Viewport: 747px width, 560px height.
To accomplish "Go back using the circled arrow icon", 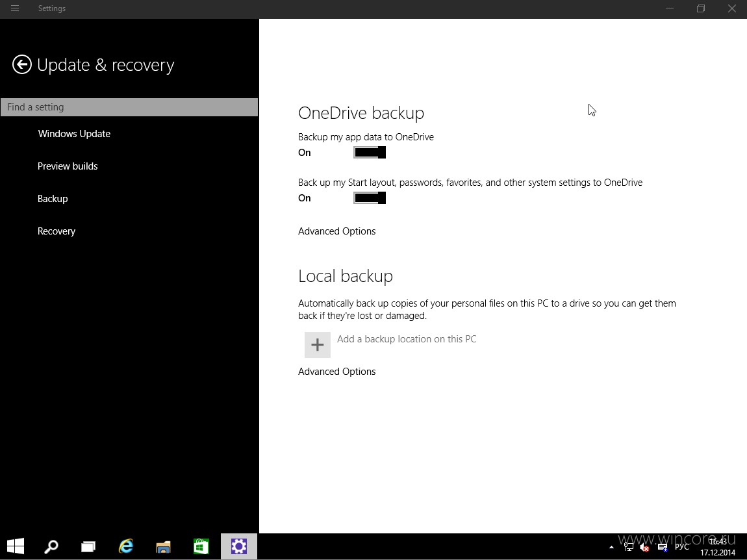I will pyautogui.click(x=22, y=65).
